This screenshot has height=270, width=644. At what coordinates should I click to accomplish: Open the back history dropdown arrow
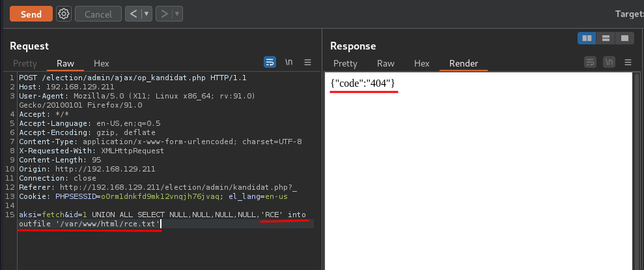click(x=147, y=14)
